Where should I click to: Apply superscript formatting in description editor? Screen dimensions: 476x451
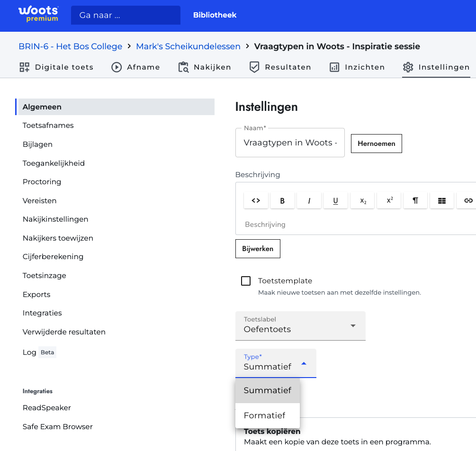point(389,200)
